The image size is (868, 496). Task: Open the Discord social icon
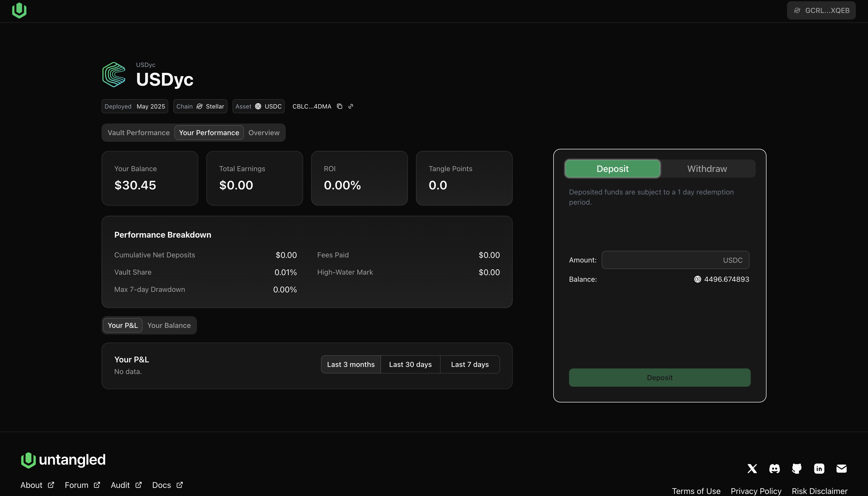[774, 469]
